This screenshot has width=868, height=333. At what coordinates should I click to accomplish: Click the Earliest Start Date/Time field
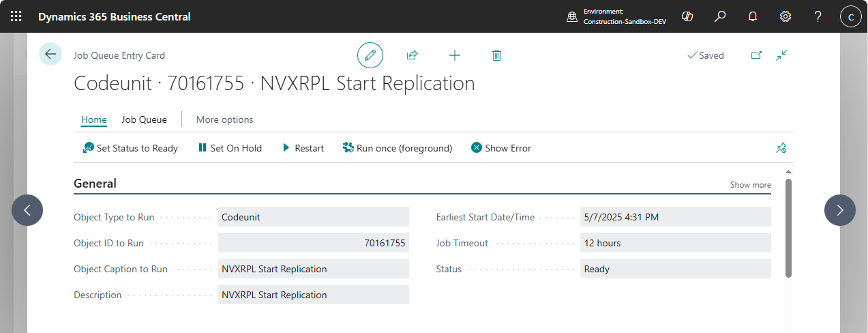675,217
